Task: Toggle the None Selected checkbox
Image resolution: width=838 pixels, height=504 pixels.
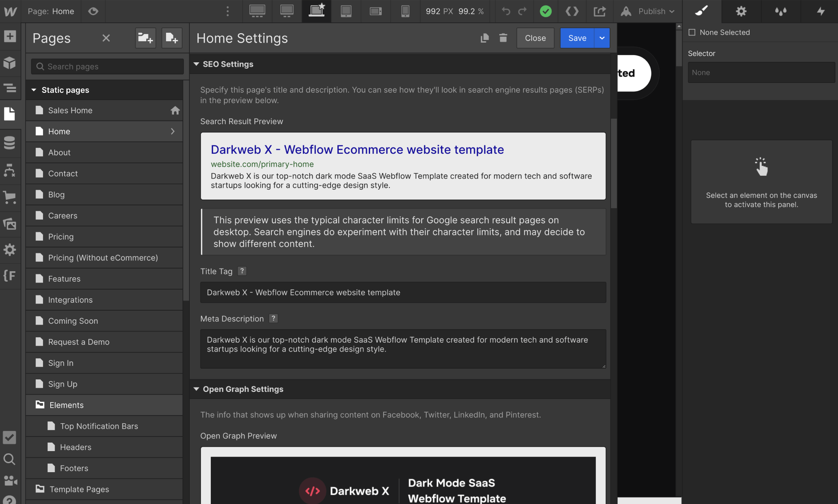Action: tap(692, 32)
